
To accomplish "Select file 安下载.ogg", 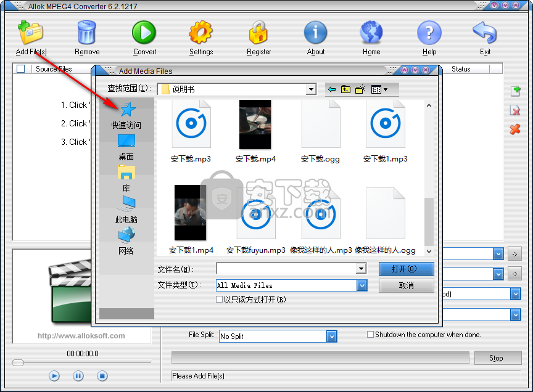I will [x=320, y=131].
